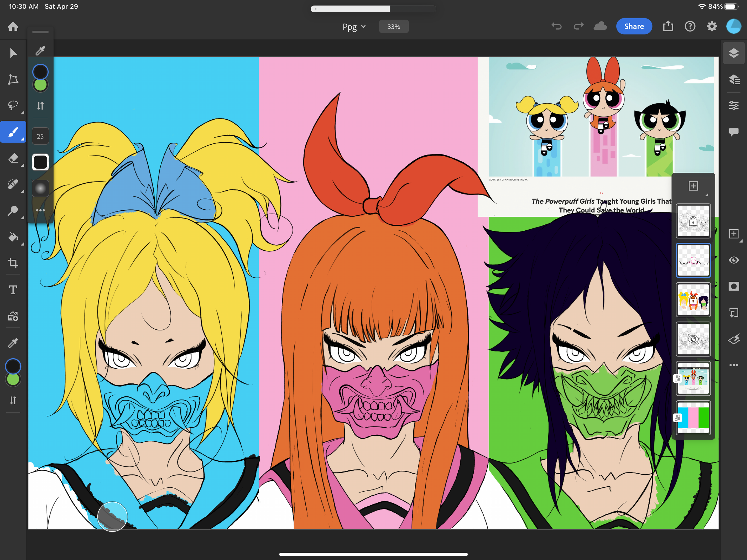Open Layer Properties icon
The width and height of the screenshot is (747, 560).
(734, 79)
